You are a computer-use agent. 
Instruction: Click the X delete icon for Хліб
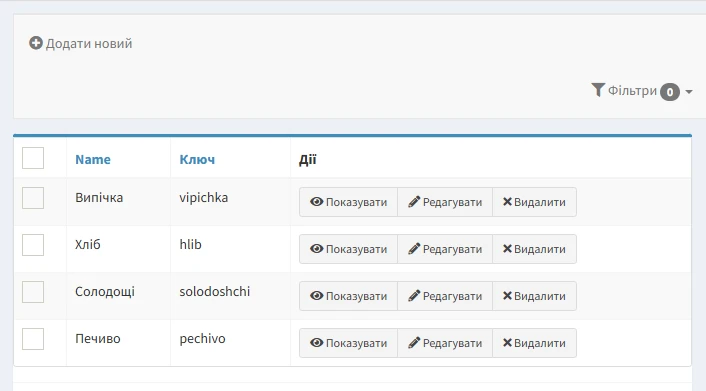click(x=507, y=249)
